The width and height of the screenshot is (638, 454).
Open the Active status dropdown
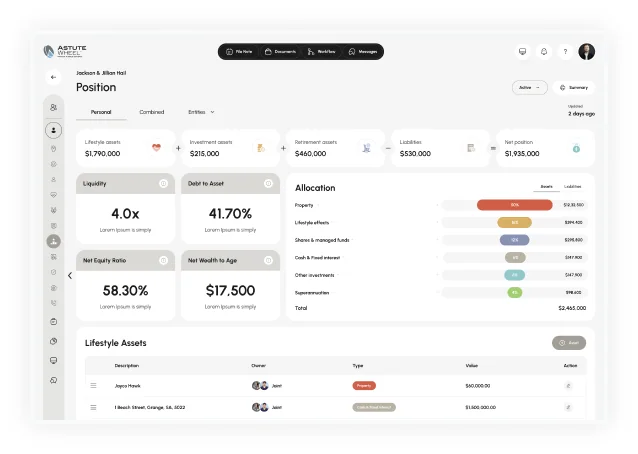click(529, 87)
